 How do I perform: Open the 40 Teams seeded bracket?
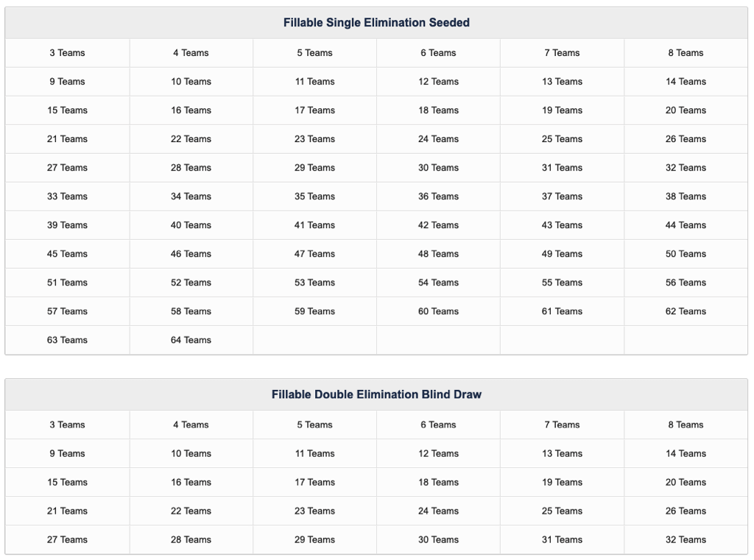[191, 224]
